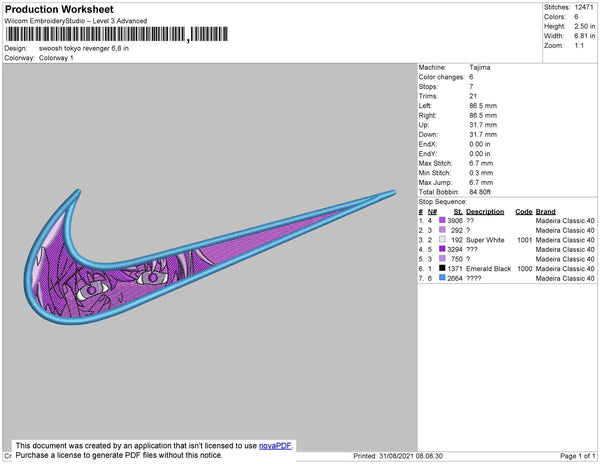
Task: Click "Madeira Classic 40" in stop row 1
Action: 565,221
